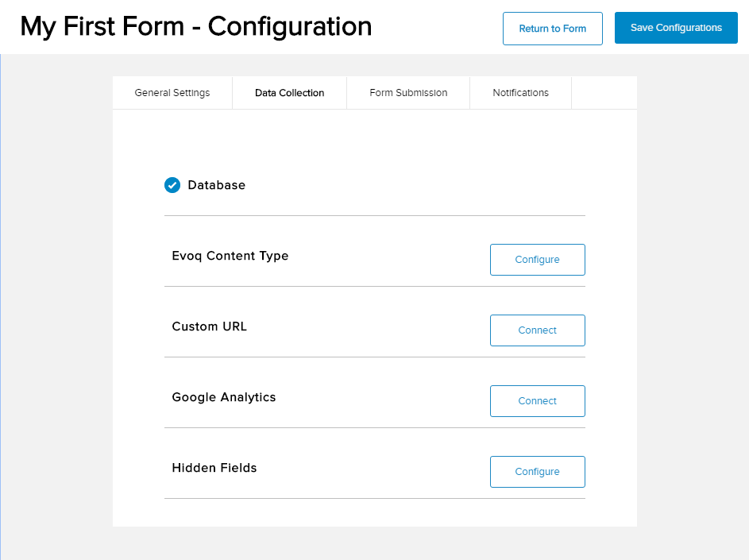Click the Hidden Fields label text
The height and width of the screenshot is (560, 749).
[214, 468]
